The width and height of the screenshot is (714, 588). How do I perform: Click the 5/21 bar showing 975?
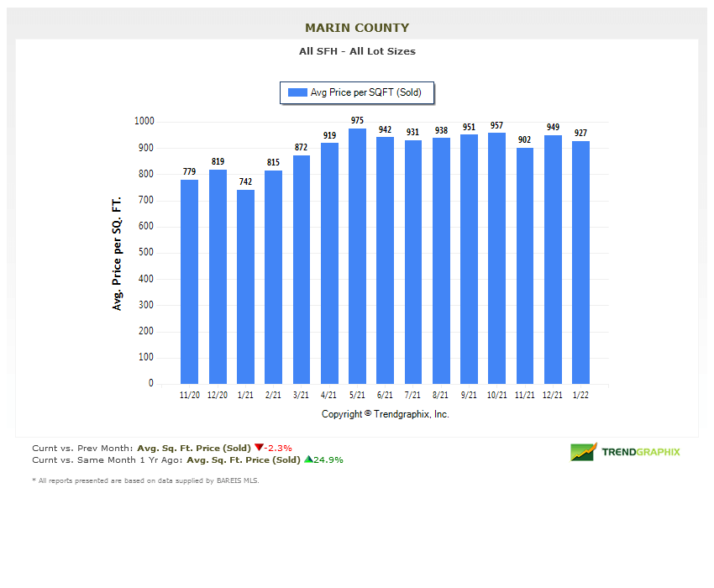(357, 256)
